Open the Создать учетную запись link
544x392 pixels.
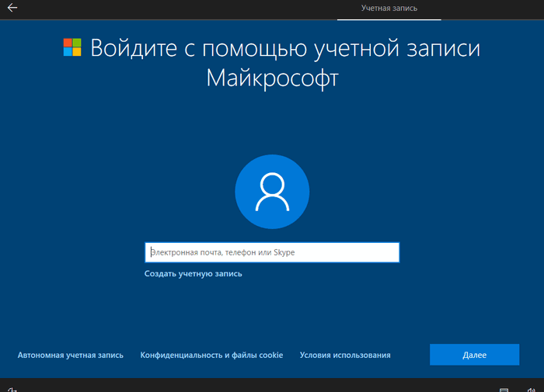(194, 274)
